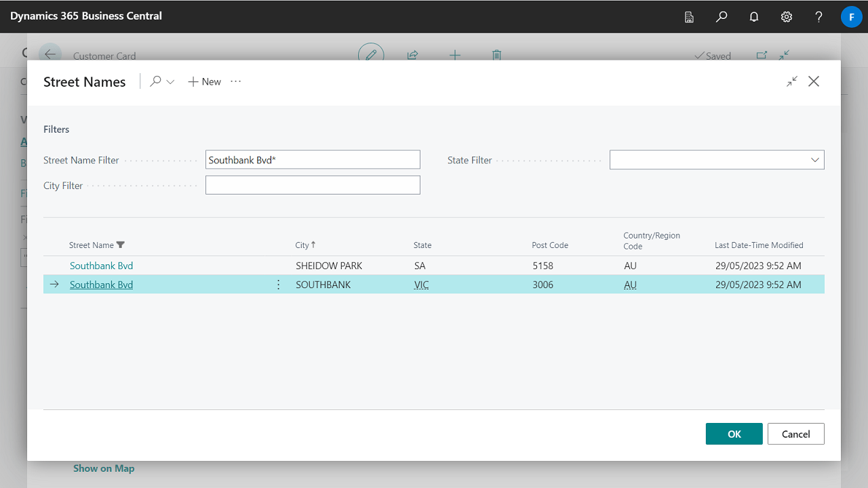Open more options ellipsis in Street Names toolbar
This screenshot has height=488, width=868.
pyautogui.click(x=235, y=81)
